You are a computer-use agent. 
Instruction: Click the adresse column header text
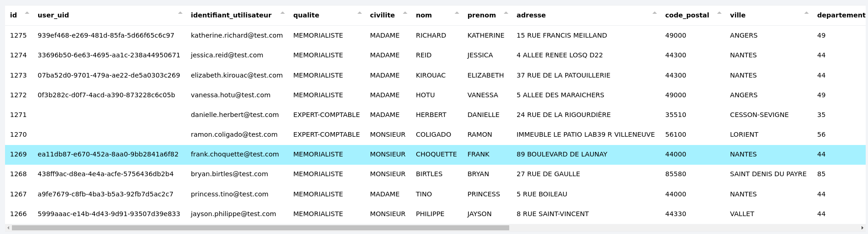click(x=531, y=15)
